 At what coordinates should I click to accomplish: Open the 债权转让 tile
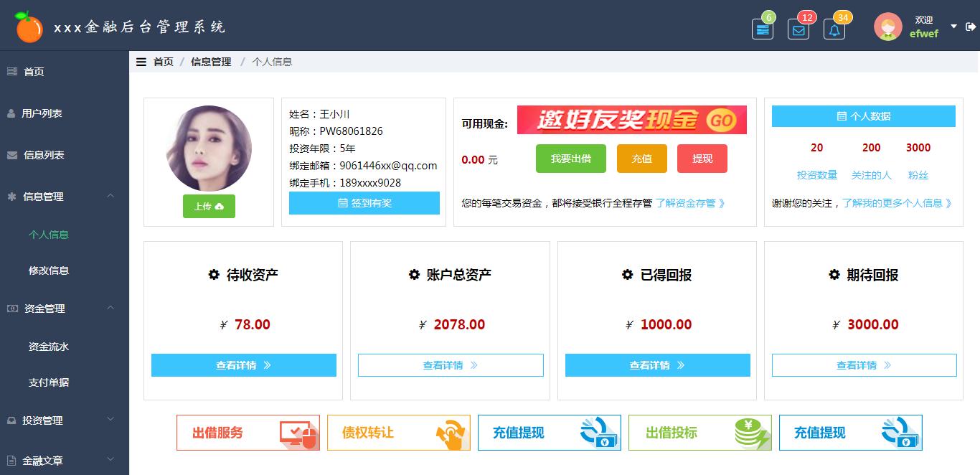[399, 433]
